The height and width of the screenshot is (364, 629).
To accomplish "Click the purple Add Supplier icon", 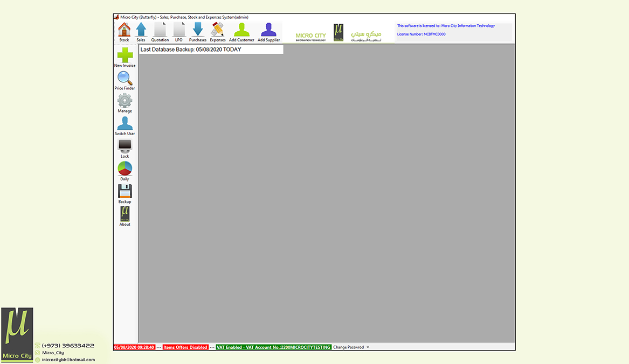I will (269, 32).
